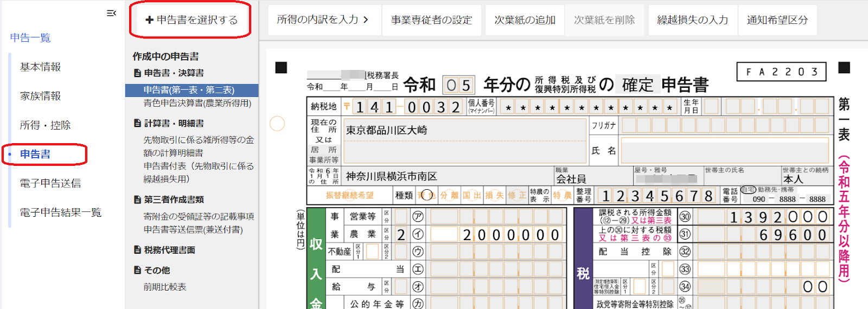The width and height of the screenshot is (868, 309).
Task: Toggle 振替継続希望 option
Action: point(349,195)
